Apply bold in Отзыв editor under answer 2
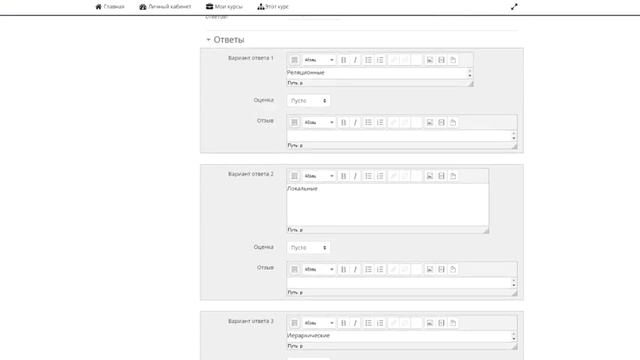The width and height of the screenshot is (640, 360). [x=344, y=269]
